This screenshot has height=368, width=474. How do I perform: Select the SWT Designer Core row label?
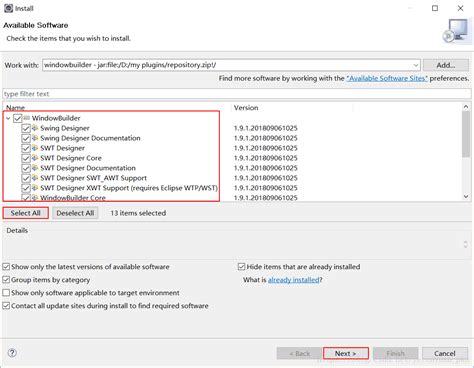point(71,158)
